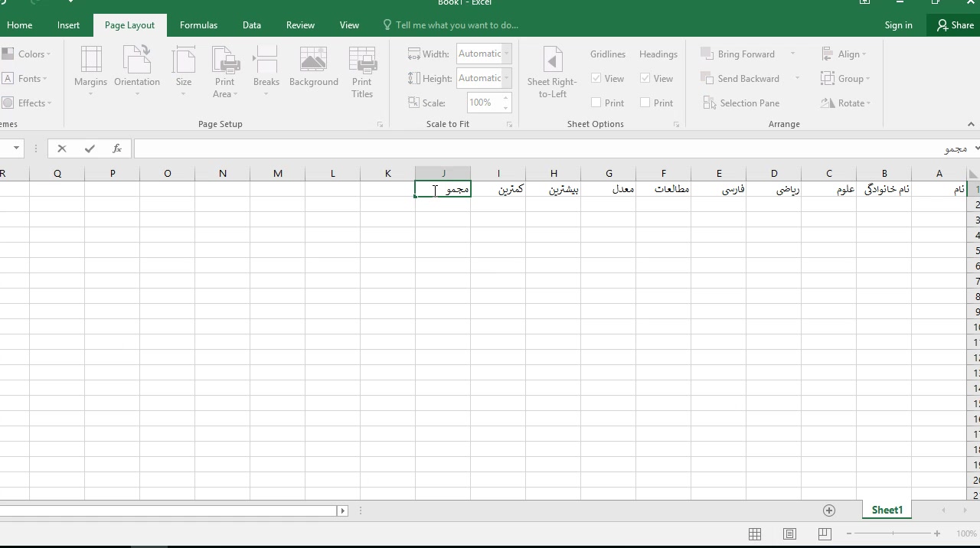Click the Scale percentage spinner
This screenshot has width=980, height=548.
(x=505, y=103)
